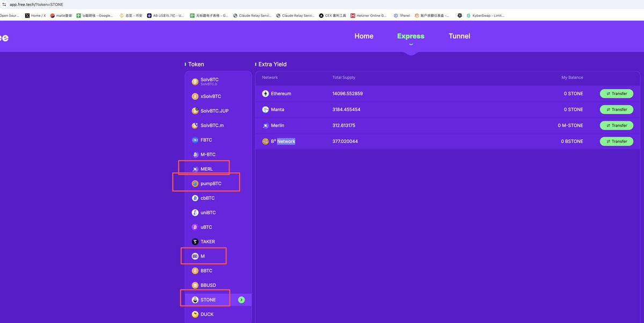
Task: Choose the xSolvBTC token icon
Action: [x=195, y=97]
